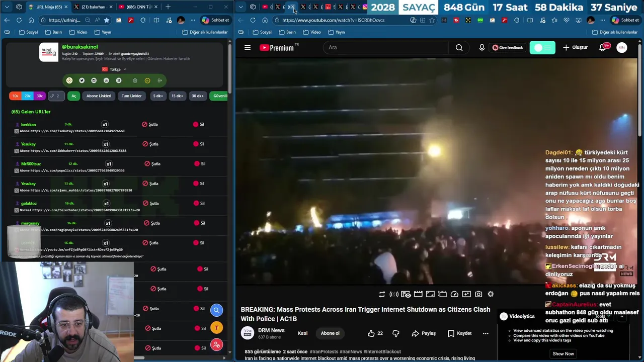Click speedometer icon under the video
The height and width of the screenshot is (362, 644).
click(x=454, y=294)
